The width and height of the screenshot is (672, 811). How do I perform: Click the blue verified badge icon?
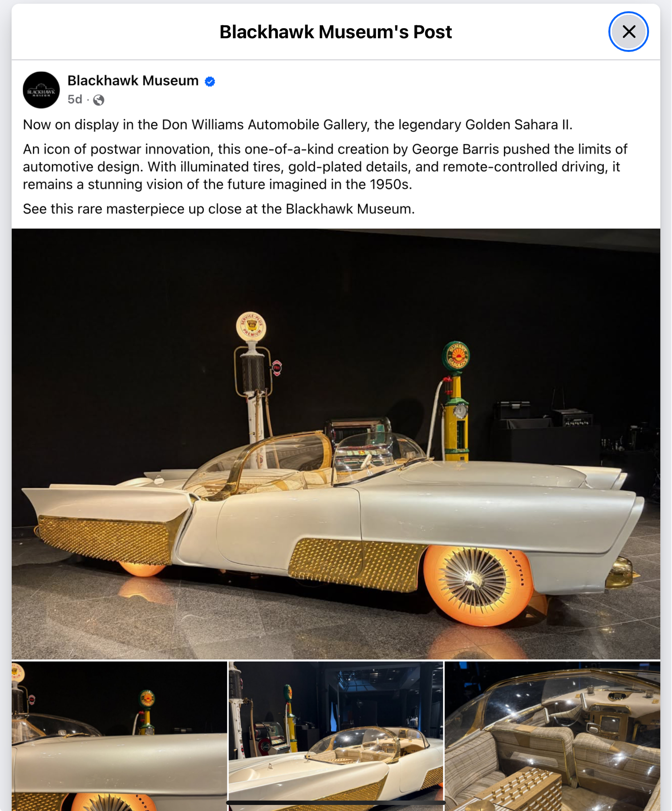tap(210, 81)
